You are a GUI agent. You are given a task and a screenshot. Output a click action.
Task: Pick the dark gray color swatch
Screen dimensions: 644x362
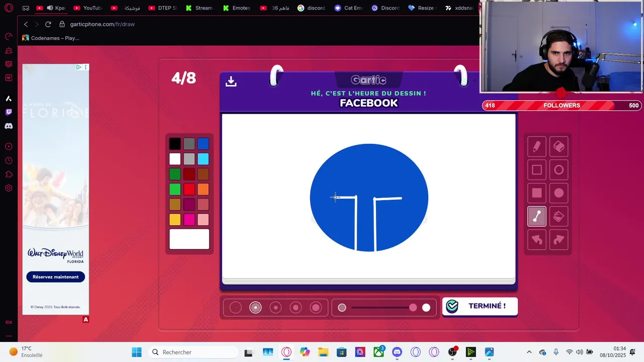tap(189, 144)
